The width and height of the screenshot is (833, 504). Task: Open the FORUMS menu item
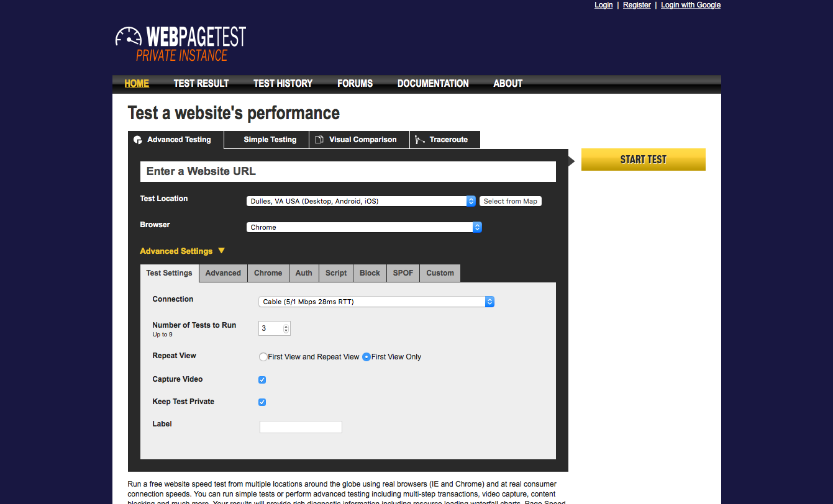coord(355,83)
